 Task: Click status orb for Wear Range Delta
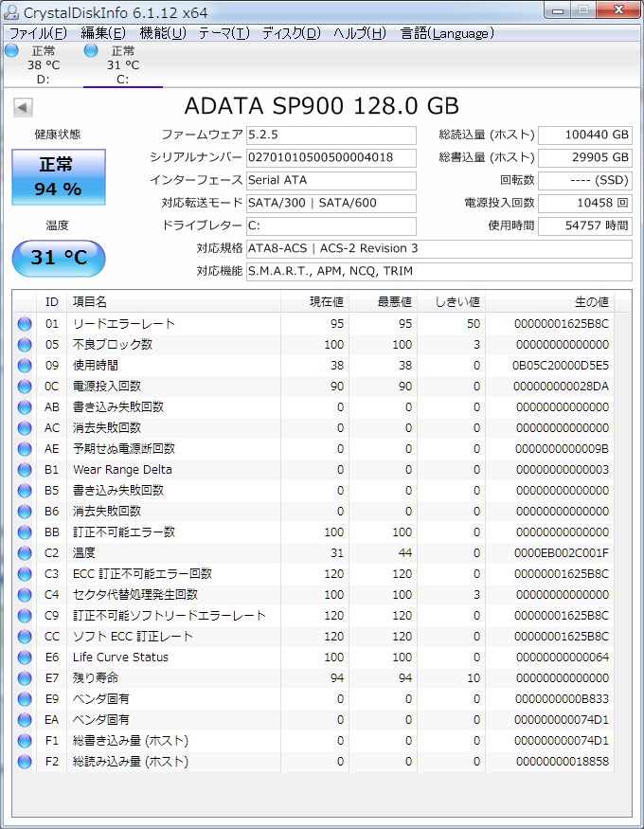[x=25, y=470]
